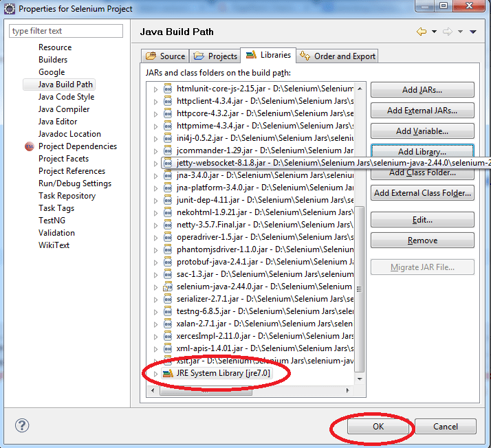Click the jar icon beside sac-1.3.jar

click(168, 274)
